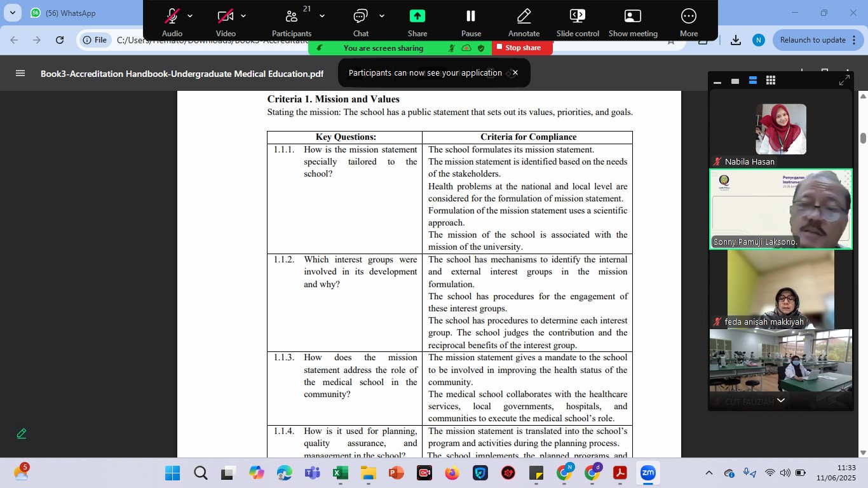This screenshot has width=868, height=488.
Task: Expand video panel to full screen
Action: coord(844,81)
